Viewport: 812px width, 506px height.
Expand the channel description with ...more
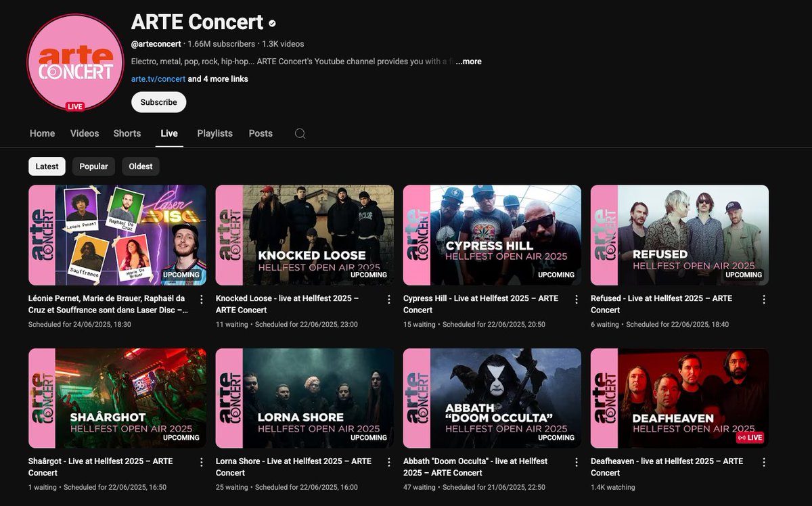(x=468, y=61)
